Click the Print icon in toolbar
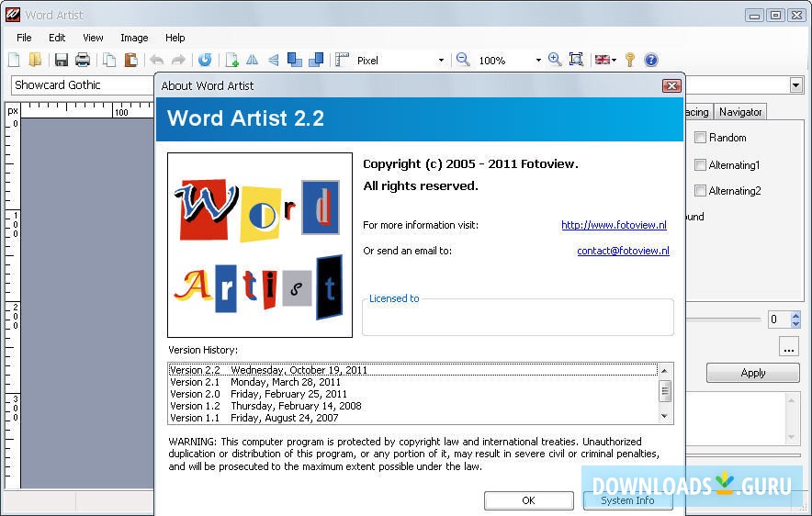The width and height of the screenshot is (812, 516). pos(83,60)
